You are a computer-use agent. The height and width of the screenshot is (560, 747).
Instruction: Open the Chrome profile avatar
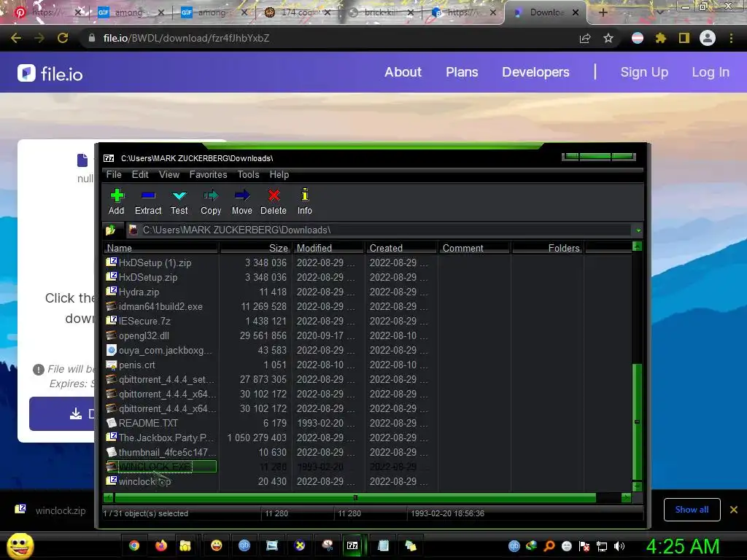coord(708,38)
